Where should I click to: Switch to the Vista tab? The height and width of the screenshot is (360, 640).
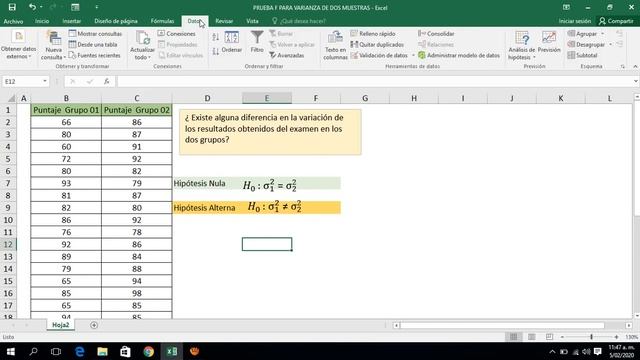point(252,21)
